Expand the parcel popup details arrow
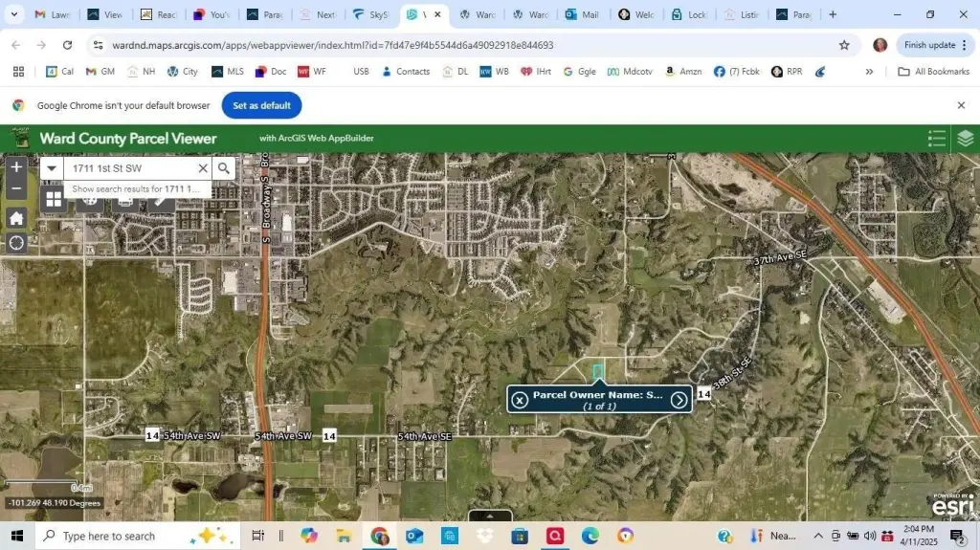Viewport: 980px width, 550px height. [x=679, y=400]
